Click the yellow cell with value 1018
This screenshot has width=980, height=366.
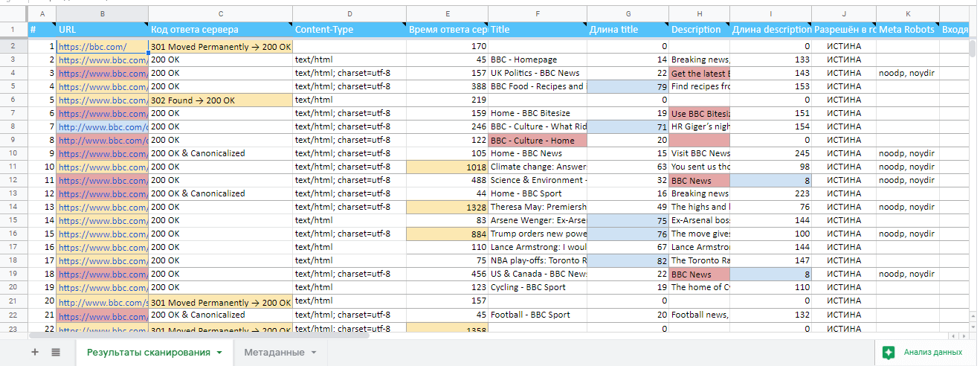pos(447,167)
